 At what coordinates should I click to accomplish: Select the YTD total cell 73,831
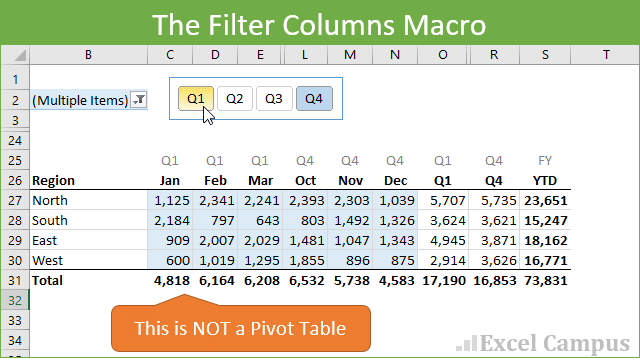click(545, 280)
